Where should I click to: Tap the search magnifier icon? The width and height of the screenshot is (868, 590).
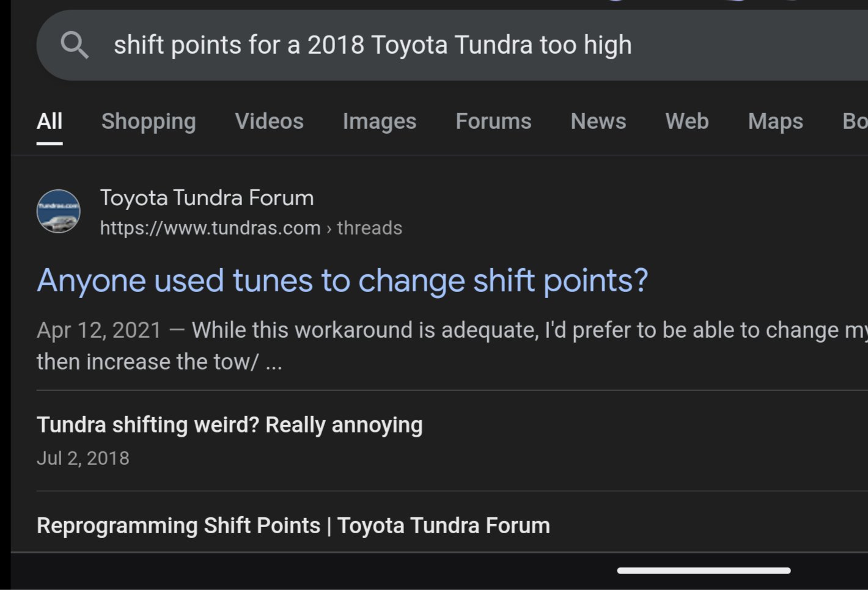point(75,45)
